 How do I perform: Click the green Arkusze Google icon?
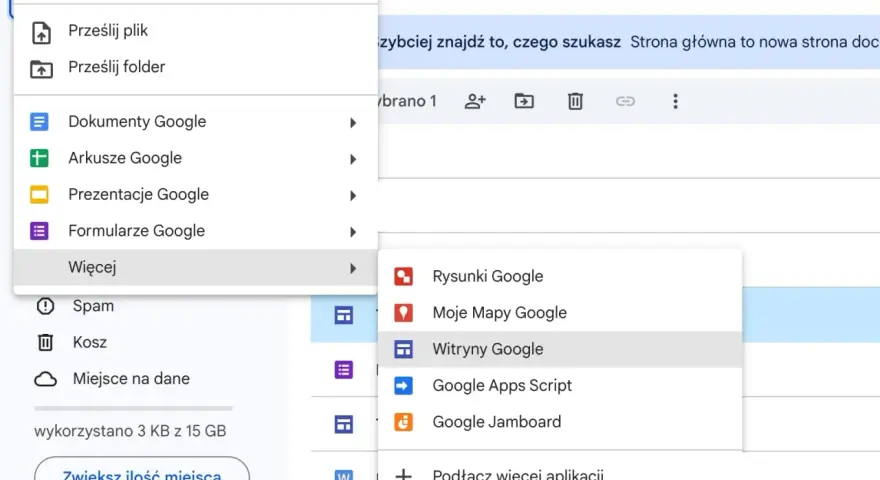[39, 158]
